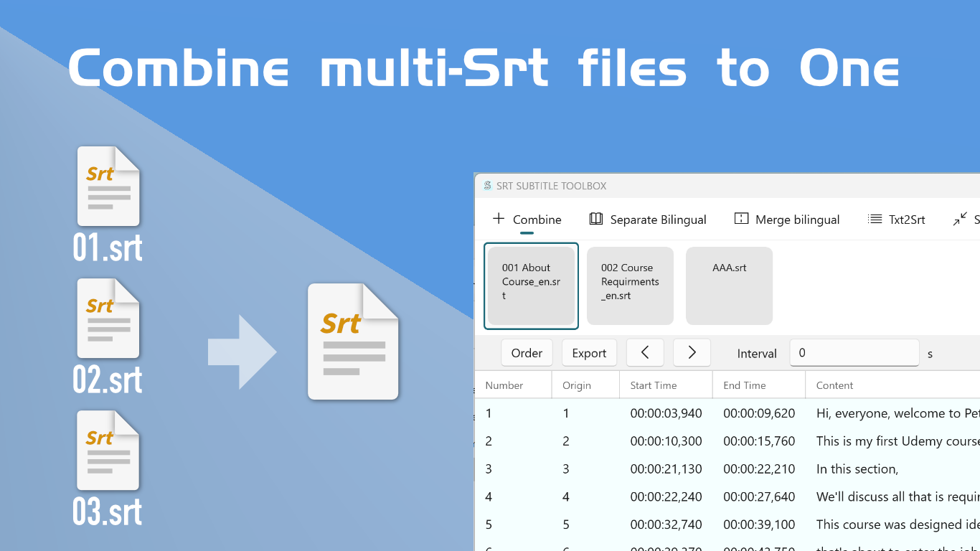This screenshot has height=551, width=980.
Task: Click the SRT Subtitle Toolbox app logo
Action: point(488,186)
